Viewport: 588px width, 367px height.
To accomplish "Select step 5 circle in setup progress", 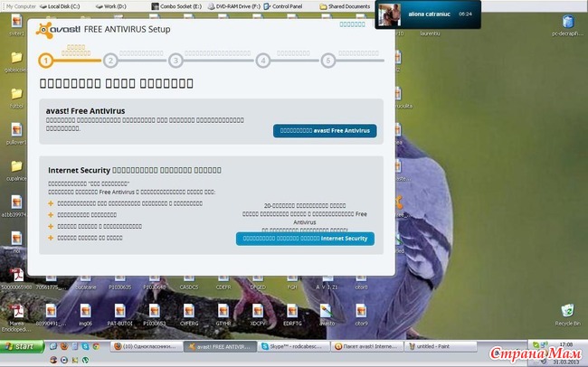I will pos(328,61).
